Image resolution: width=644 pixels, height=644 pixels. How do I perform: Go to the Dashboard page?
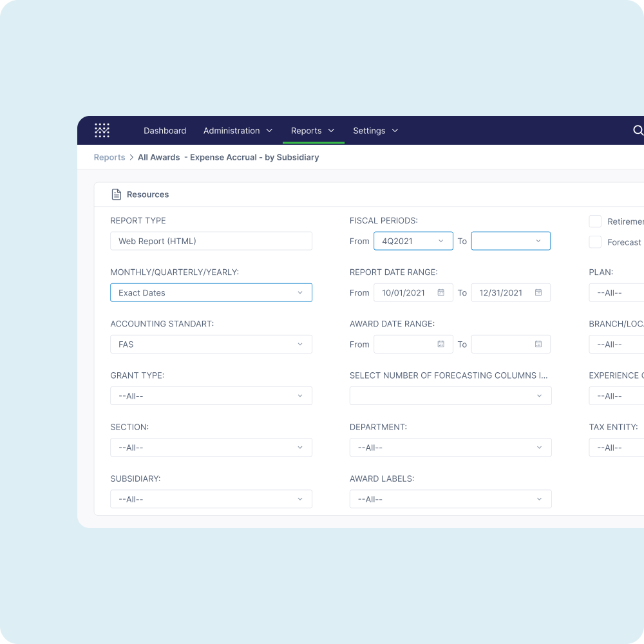165,131
